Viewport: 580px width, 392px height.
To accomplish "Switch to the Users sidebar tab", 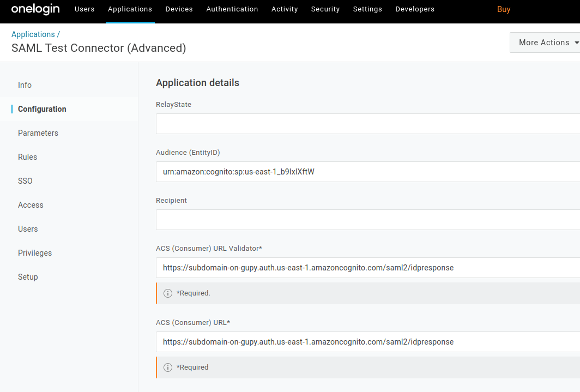I will (28, 230).
